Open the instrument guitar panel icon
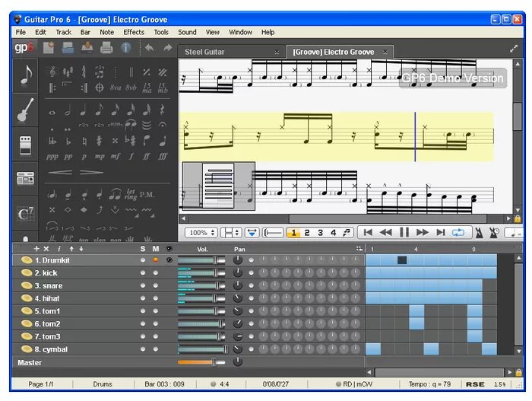Viewport: 532px width, 401px height. point(25,110)
